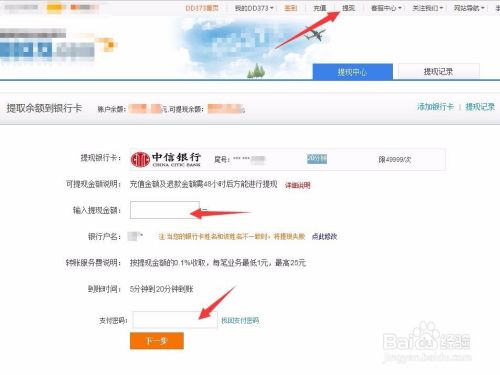Select the 中信银行 CITIC bank card

(x=288, y=160)
